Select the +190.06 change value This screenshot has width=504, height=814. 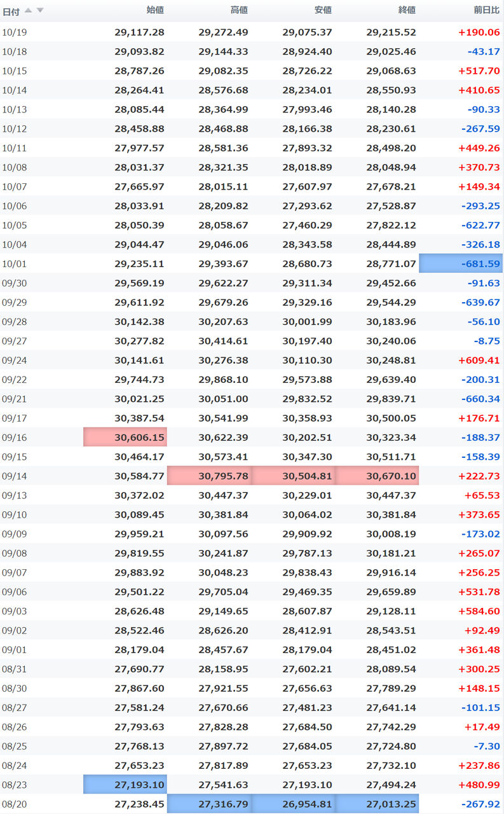click(479, 32)
